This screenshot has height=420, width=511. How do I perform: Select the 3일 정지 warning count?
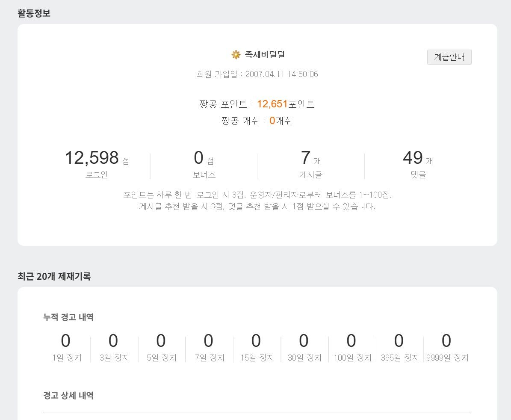click(x=113, y=341)
